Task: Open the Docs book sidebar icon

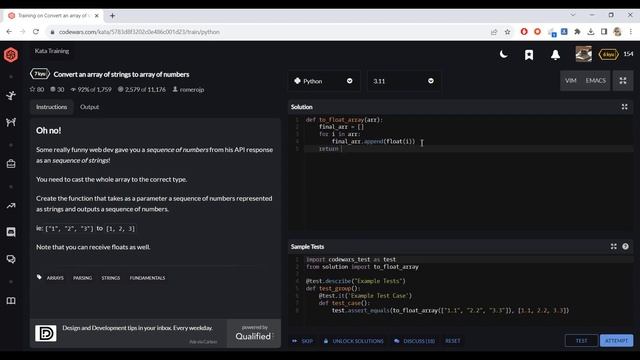Action: [x=11, y=301]
